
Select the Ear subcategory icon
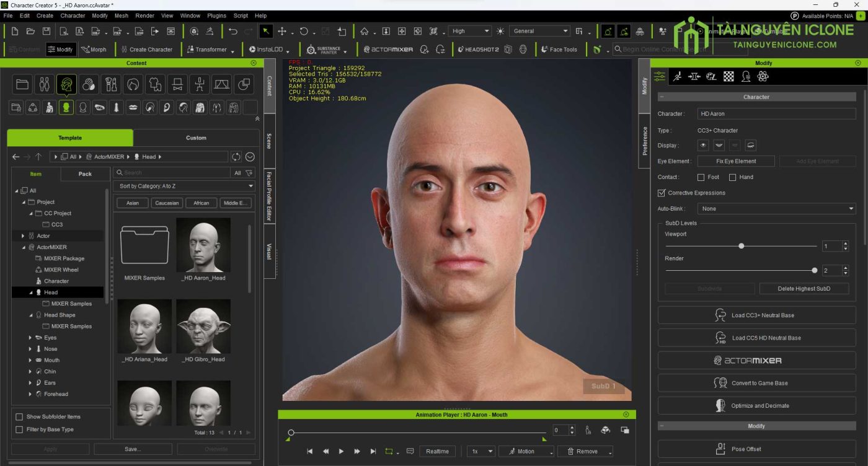[x=166, y=108]
